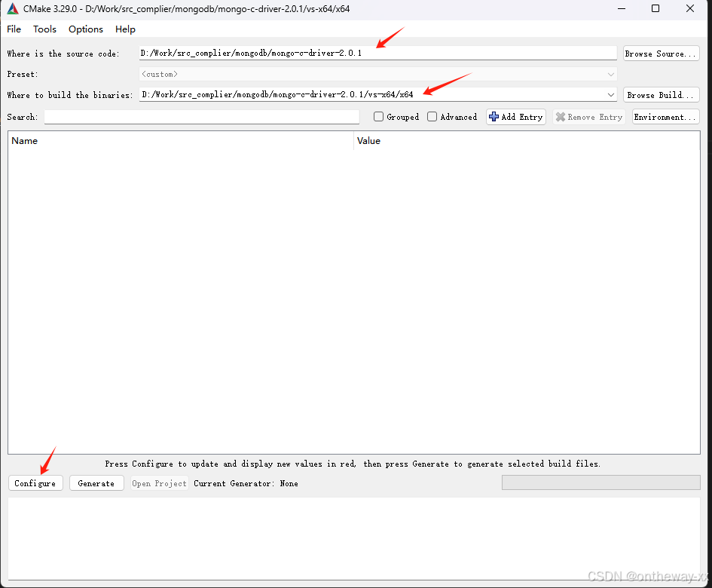Click the Remove Entry button
The height and width of the screenshot is (588, 712).
click(589, 117)
